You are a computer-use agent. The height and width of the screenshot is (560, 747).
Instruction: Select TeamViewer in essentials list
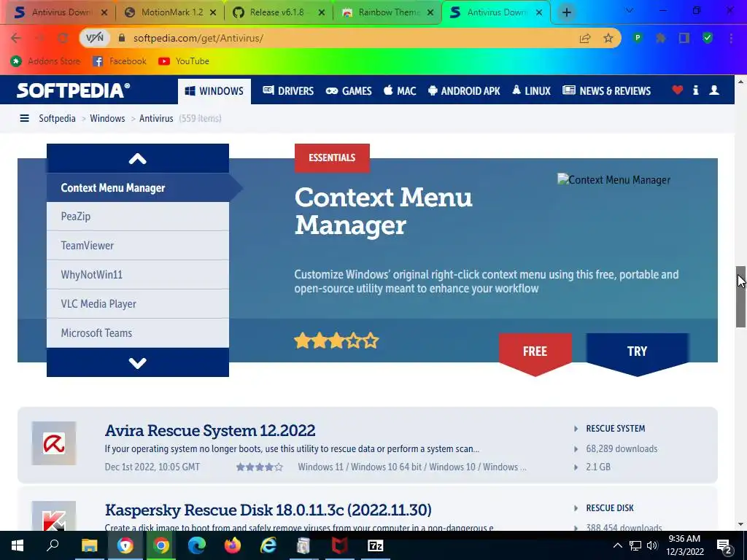(x=138, y=246)
